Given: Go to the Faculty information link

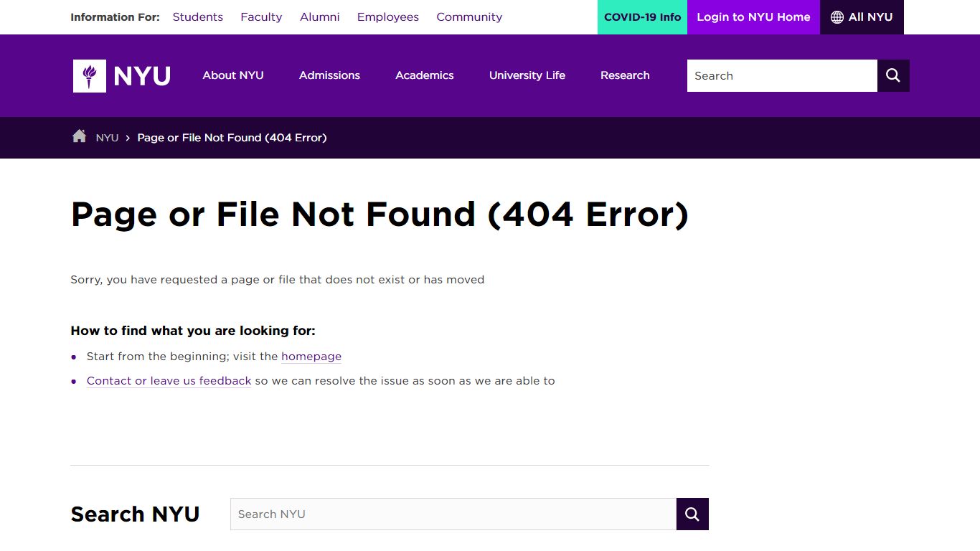Looking at the screenshot, I should pyautogui.click(x=261, y=17).
